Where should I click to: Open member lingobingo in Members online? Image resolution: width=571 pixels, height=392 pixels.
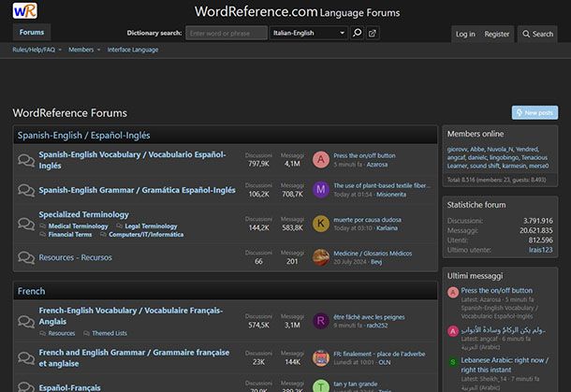[504, 157]
